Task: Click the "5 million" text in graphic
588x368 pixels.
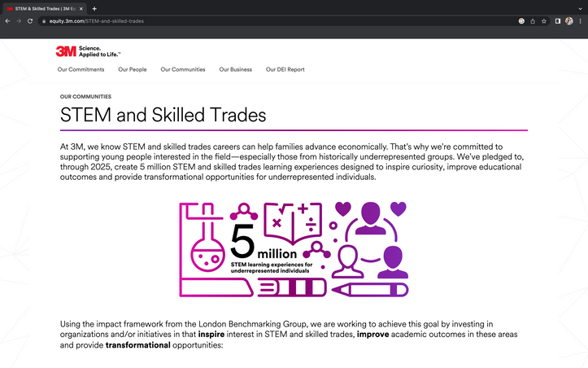Action: point(264,243)
